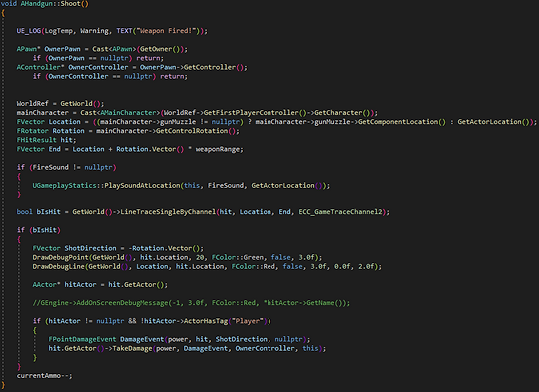This screenshot has height=392, width=539.
Task: Click the "Weapon Fired!" string literal
Action: pos(166,31)
